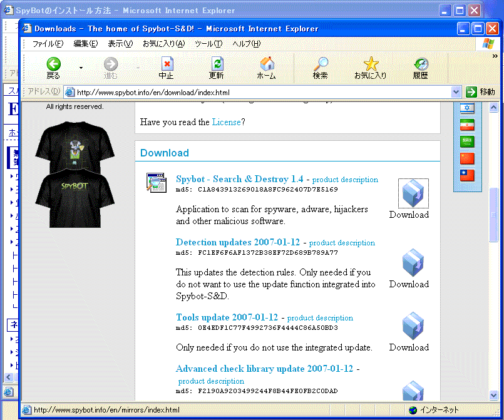Open the ファイル(F) menu
Image resolution: width=504 pixels, height=420 pixels.
click(x=48, y=43)
